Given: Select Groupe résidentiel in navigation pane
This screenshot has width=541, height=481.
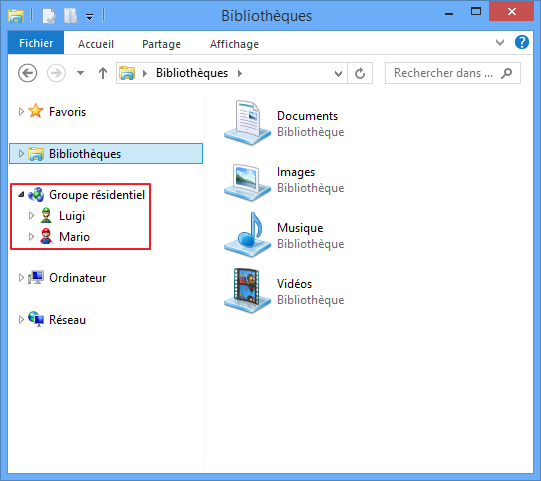Looking at the screenshot, I should [x=97, y=195].
